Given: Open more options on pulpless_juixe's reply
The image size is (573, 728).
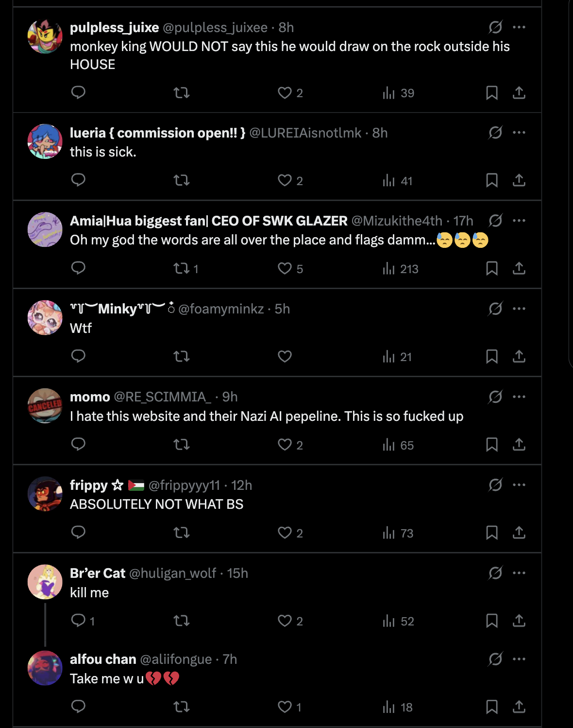Looking at the screenshot, I should tap(519, 27).
